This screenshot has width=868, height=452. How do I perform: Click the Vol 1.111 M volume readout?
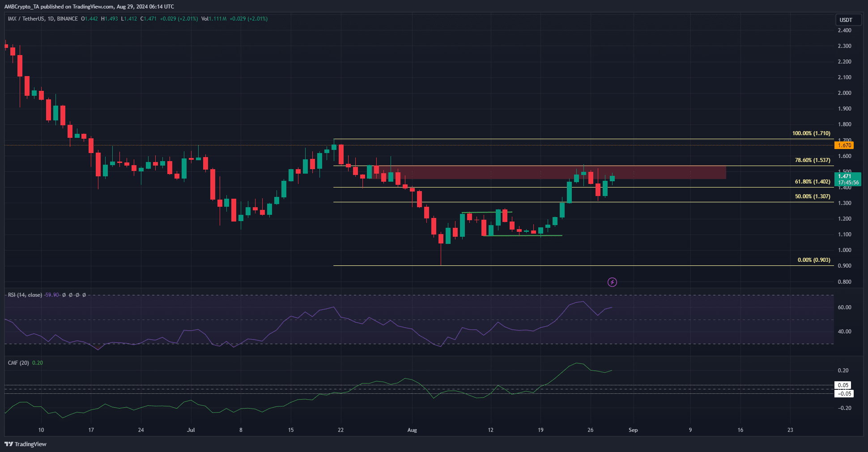pyautogui.click(x=214, y=19)
